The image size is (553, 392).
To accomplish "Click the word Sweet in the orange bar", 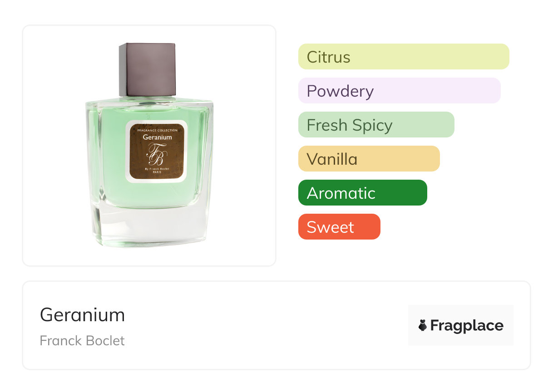I will click(x=331, y=227).
